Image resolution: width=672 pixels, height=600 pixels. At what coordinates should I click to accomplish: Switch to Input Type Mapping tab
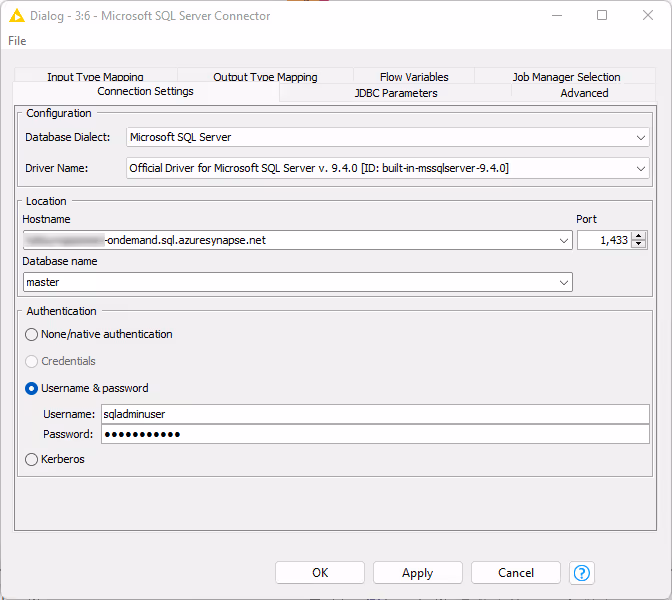coord(95,77)
